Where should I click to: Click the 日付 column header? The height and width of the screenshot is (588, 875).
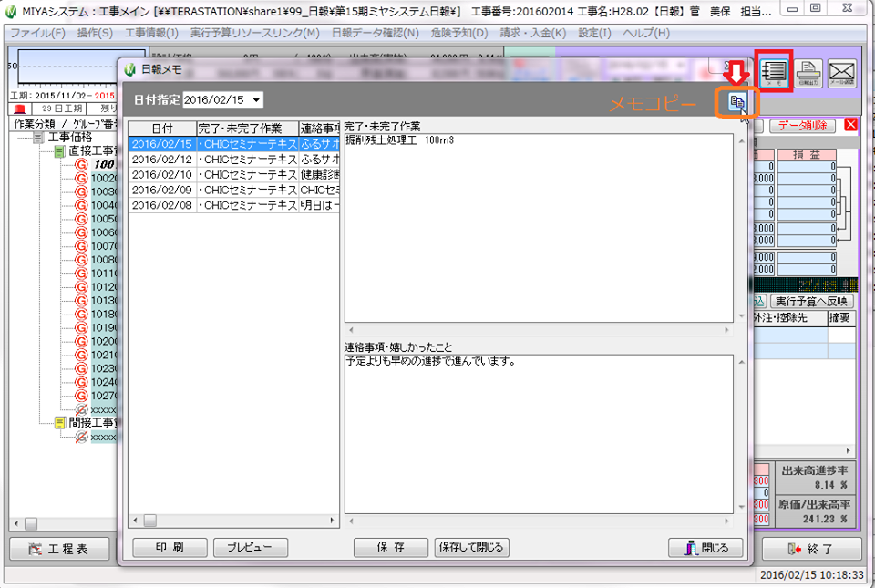tap(162, 129)
